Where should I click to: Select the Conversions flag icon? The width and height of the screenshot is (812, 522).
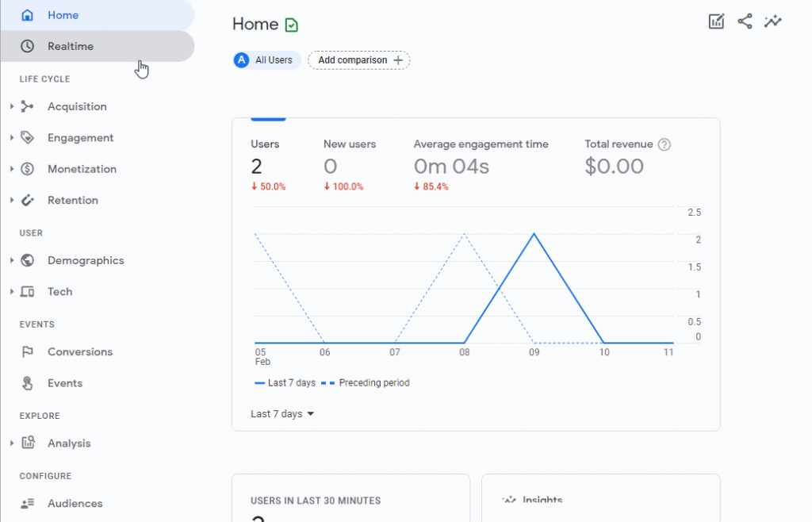click(x=26, y=351)
